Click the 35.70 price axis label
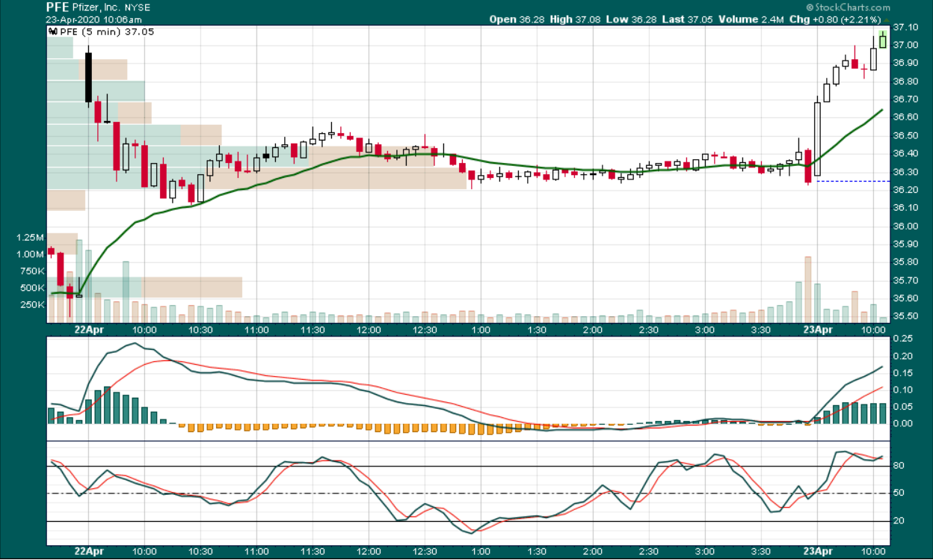This screenshot has height=560, width=933. (x=905, y=280)
